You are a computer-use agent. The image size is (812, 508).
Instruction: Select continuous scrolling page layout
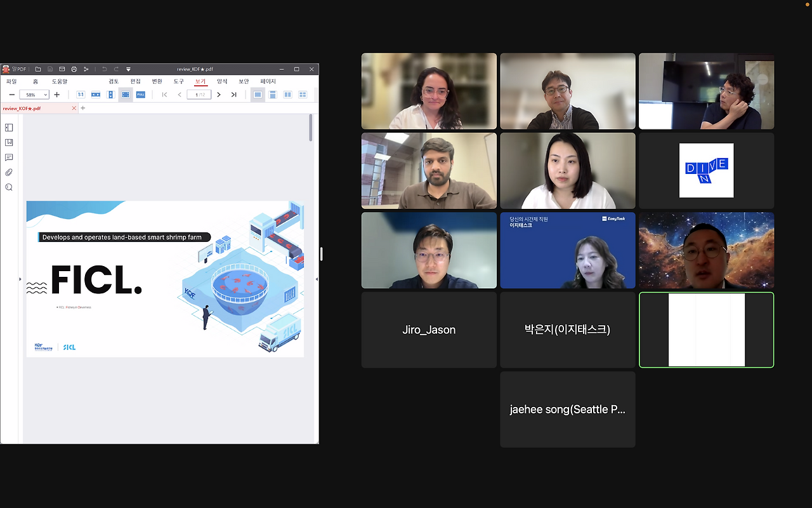pyautogui.click(x=273, y=95)
